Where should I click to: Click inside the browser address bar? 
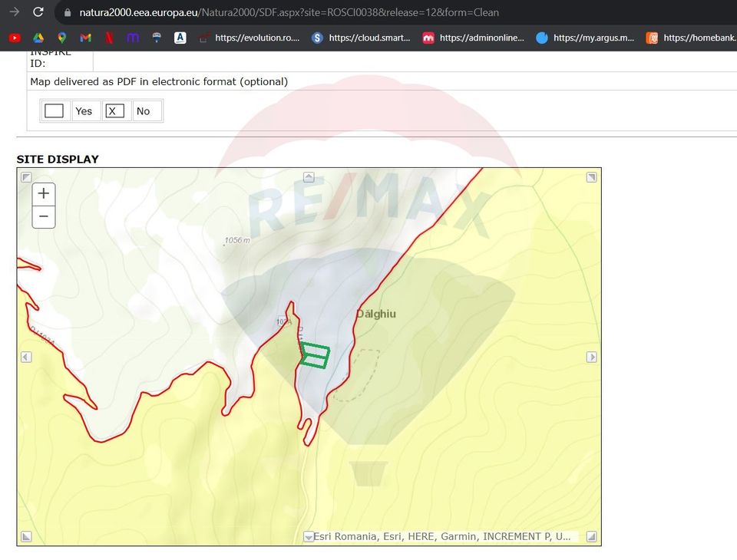(307, 12)
